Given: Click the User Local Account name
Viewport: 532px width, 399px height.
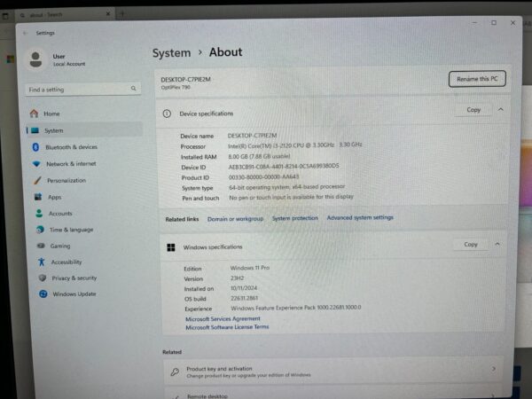Looking at the screenshot, I should [x=69, y=60].
